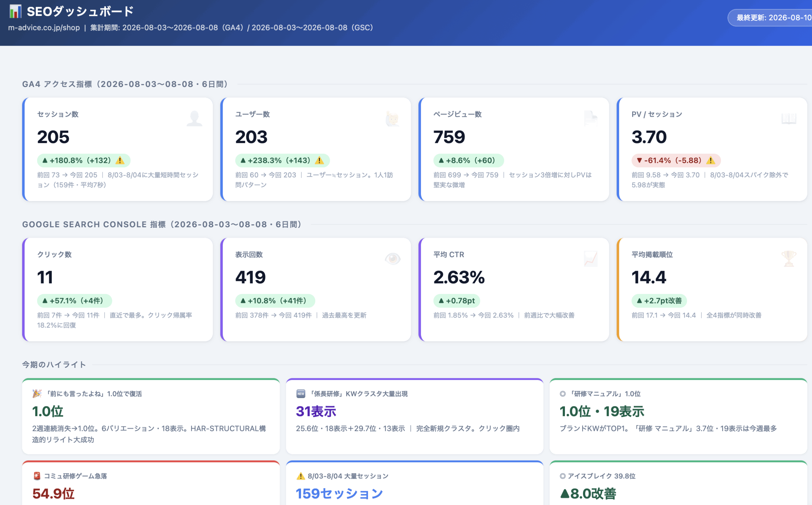Click the +2.7pt改善 badge
Screen dimensions: 812x505
point(659,301)
